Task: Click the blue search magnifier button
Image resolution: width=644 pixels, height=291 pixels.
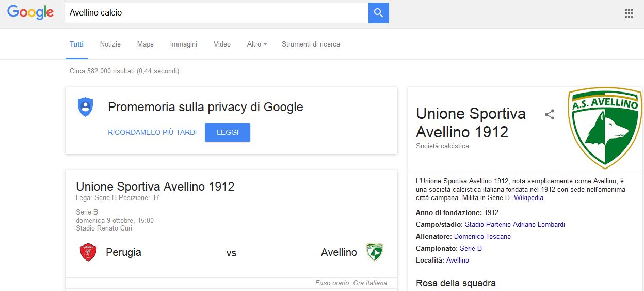Action: tap(378, 13)
